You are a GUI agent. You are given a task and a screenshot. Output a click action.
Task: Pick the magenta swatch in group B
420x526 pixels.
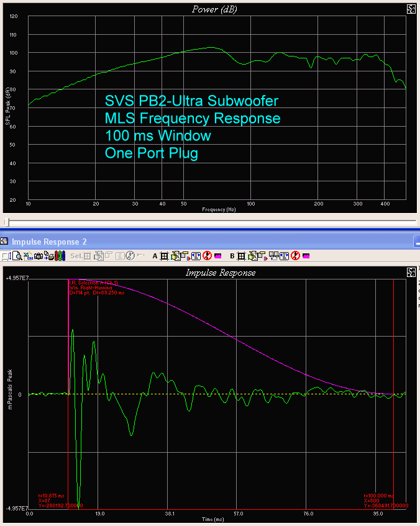click(x=306, y=255)
